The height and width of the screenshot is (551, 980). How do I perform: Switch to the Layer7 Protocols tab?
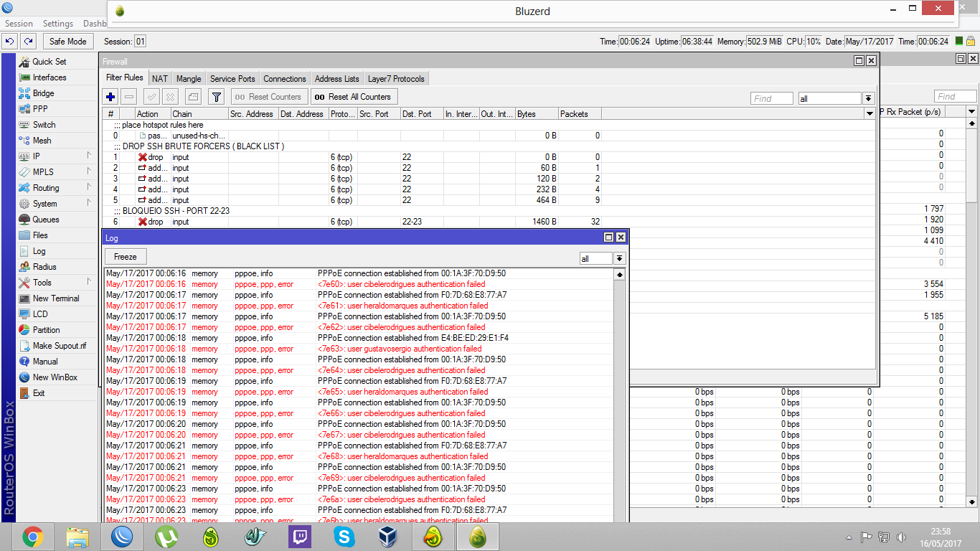click(396, 79)
